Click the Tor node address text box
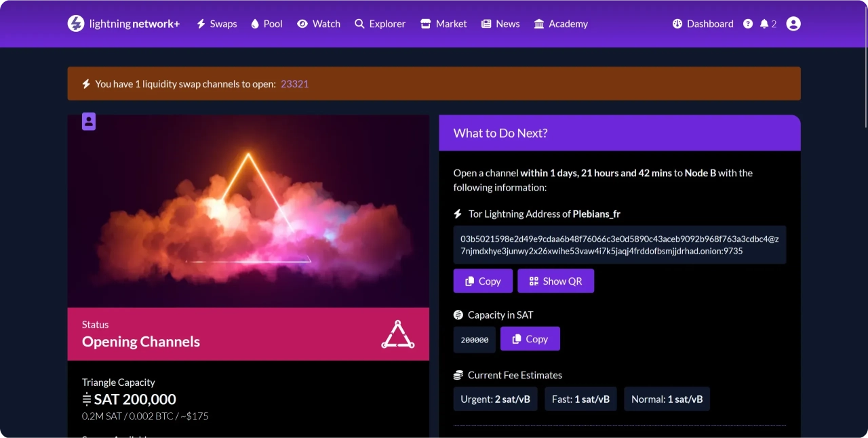Image resolution: width=868 pixels, height=438 pixels. pyautogui.click(x=619, y=245)
